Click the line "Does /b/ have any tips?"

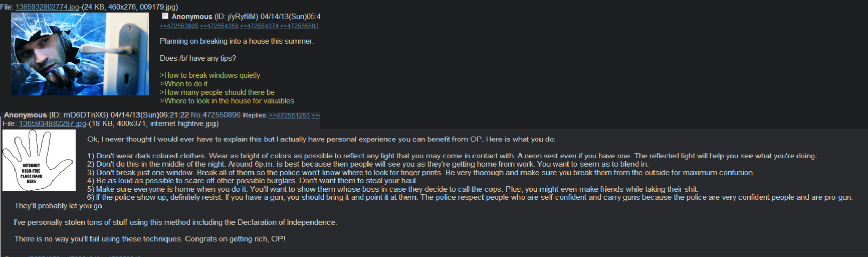point(198,58)
